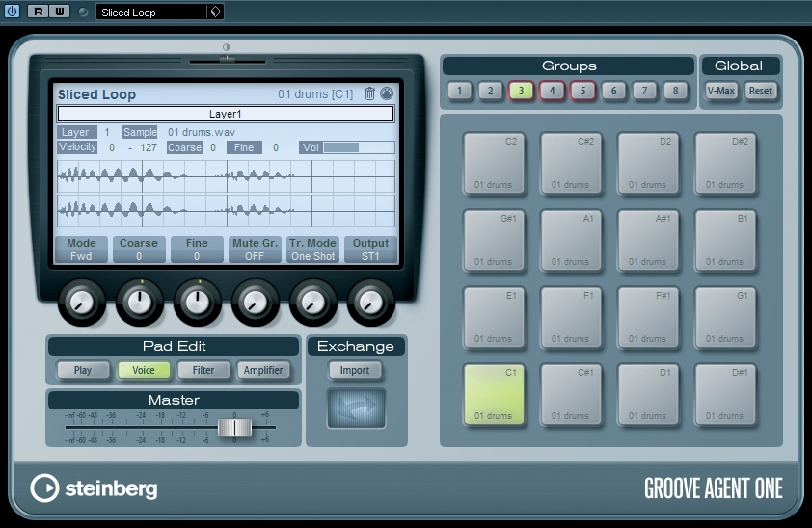Click the Import button under Exchange
This screenshot has width=812, height=528.
tap(355, 370)
